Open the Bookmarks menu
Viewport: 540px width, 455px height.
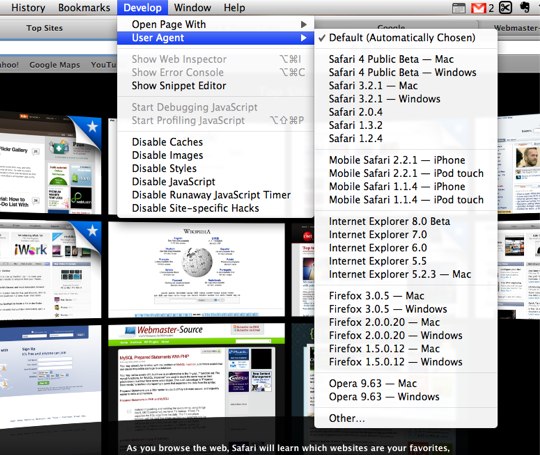pos(84,8)
